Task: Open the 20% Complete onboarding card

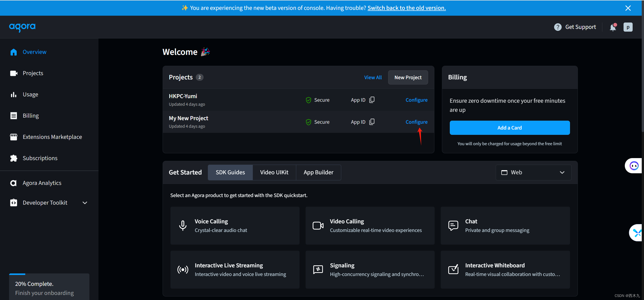Action: pos(49,287)
